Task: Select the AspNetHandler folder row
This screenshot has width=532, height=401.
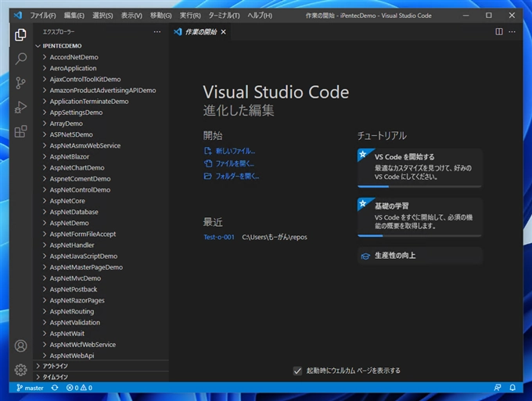Action: point(102,245)
